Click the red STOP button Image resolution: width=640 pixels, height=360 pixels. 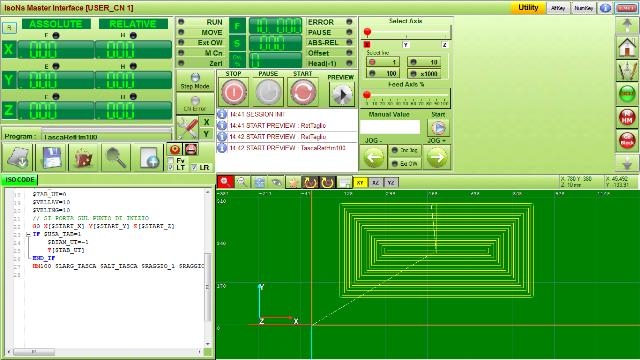click(x=234, y=92)
